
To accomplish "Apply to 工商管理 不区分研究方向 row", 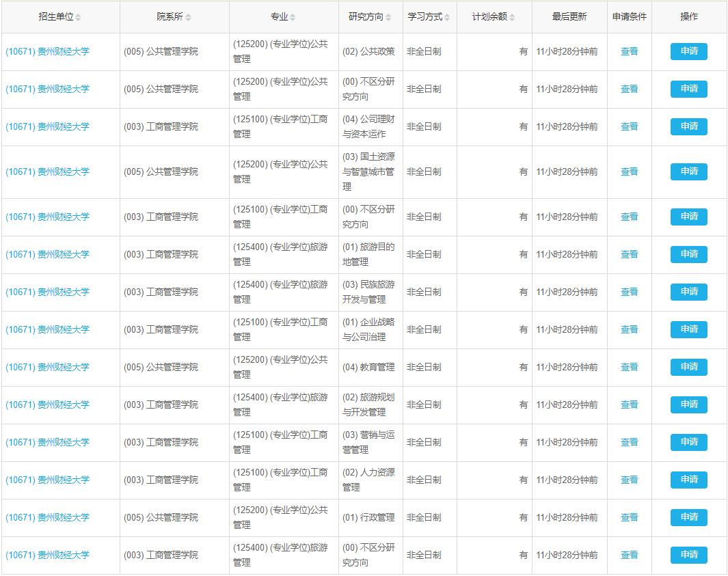I will click(688, 217).
